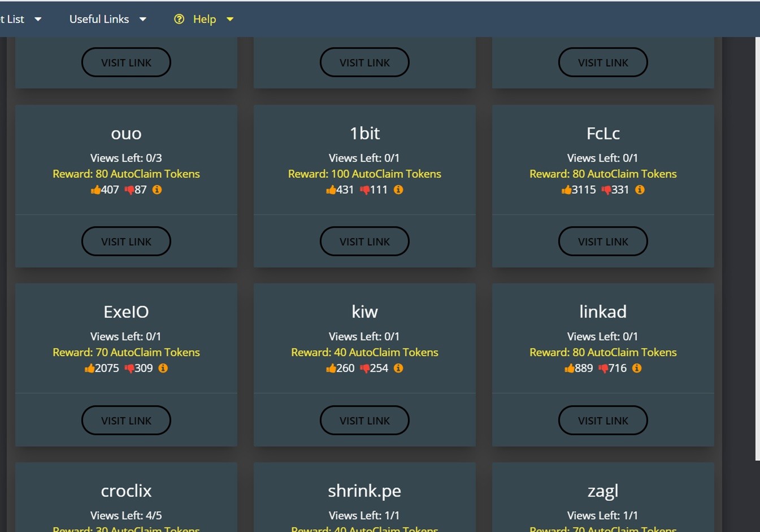
Task: Click 'Views Left: 1/1' on shrink.pe card
Action: tap(364, 516)
